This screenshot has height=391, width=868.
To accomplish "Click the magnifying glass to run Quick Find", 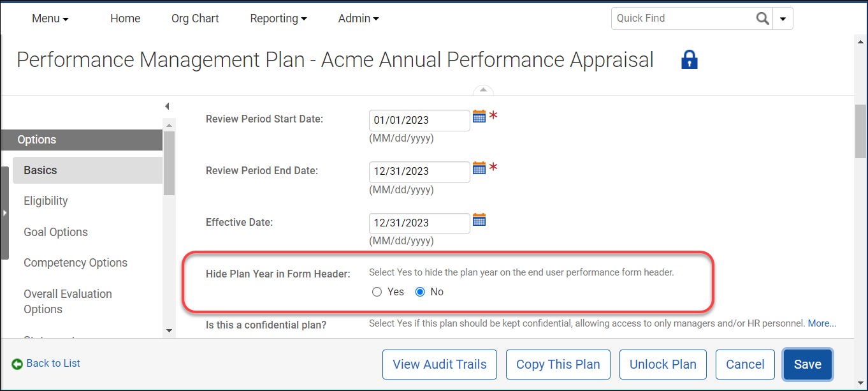I will coord(762,18).
